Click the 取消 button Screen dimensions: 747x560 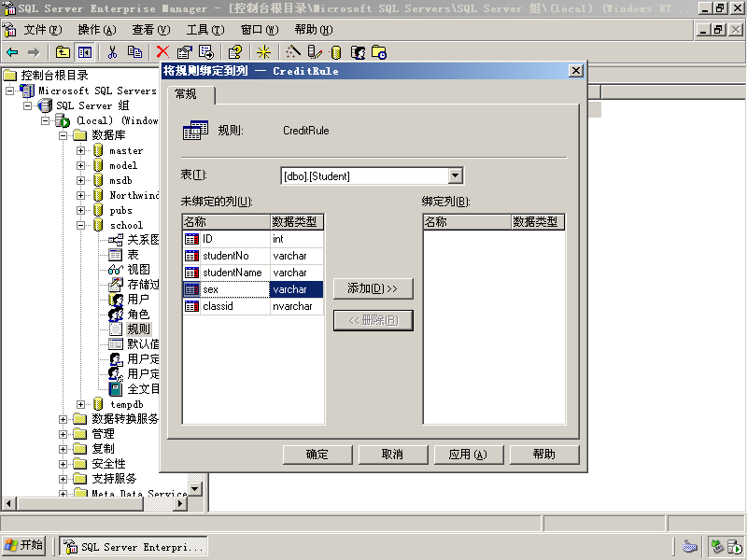click(393, 455)
